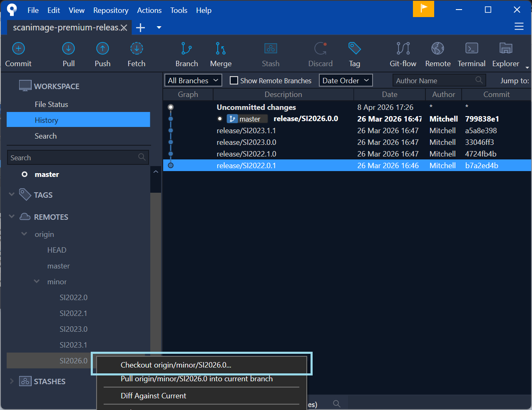Screen dimensions: 532x410
Task: Collapse the minor folder node
Action: click(37, 281)
